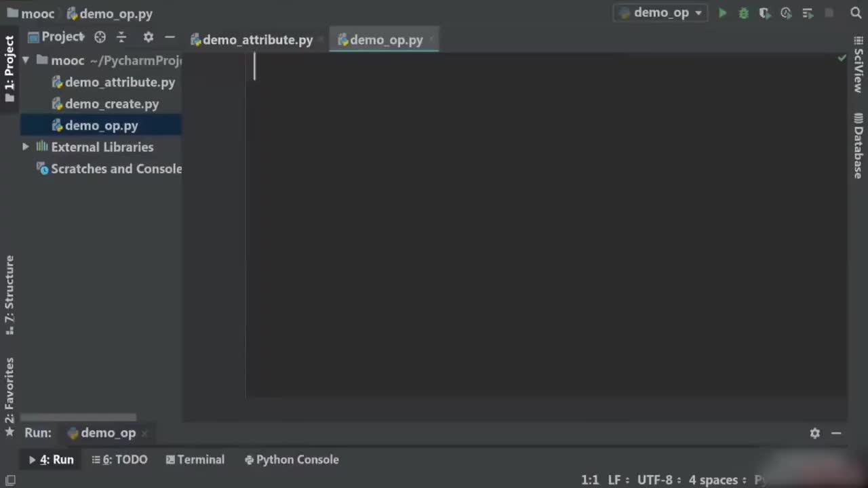Open the Project view selector dropdown
Viewport: 868px width, 488px height.
point(56,37)
